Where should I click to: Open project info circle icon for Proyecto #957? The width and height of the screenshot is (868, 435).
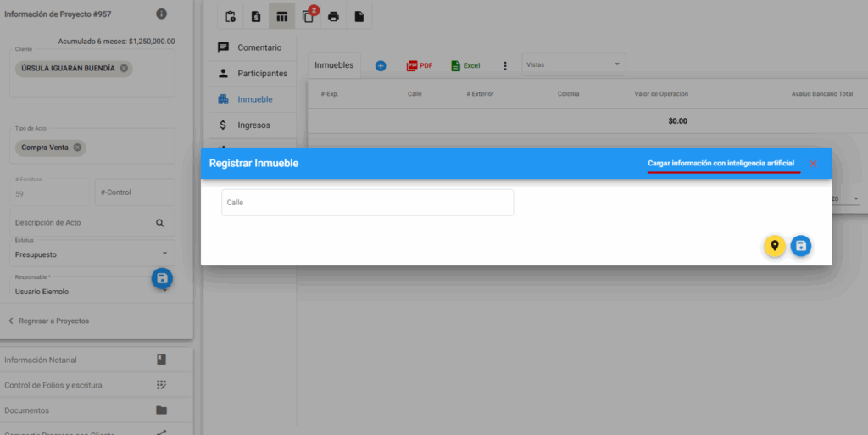(162, 14)
